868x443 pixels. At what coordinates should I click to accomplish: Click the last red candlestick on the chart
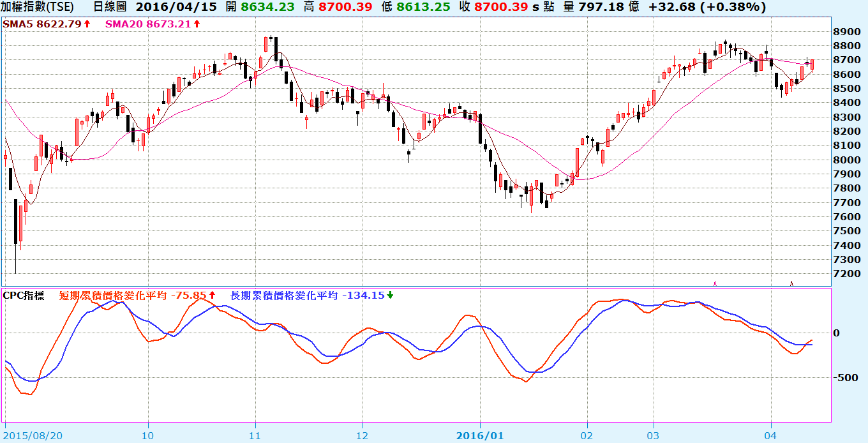(x=812, y=64)
